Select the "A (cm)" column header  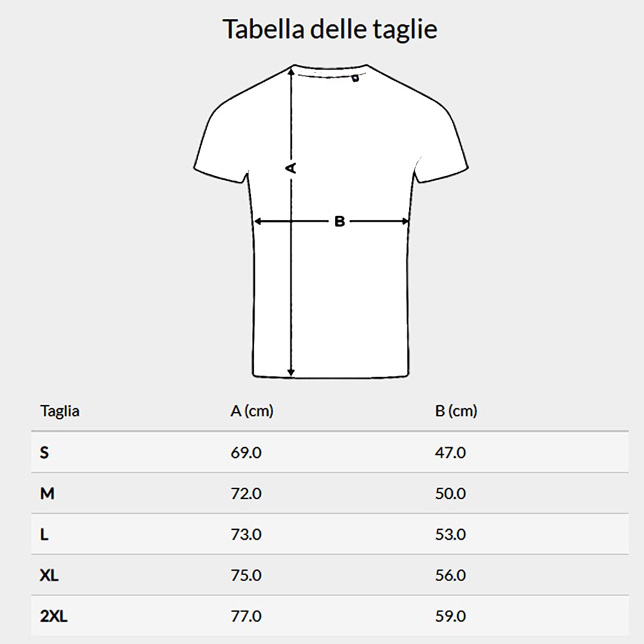[x=252, y=411]
